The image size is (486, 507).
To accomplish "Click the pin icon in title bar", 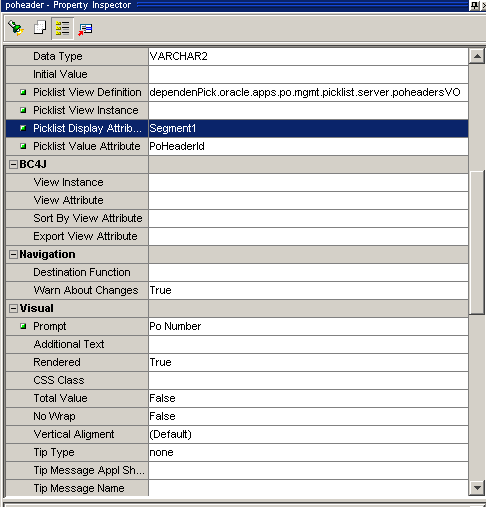I will coord(474,6).
